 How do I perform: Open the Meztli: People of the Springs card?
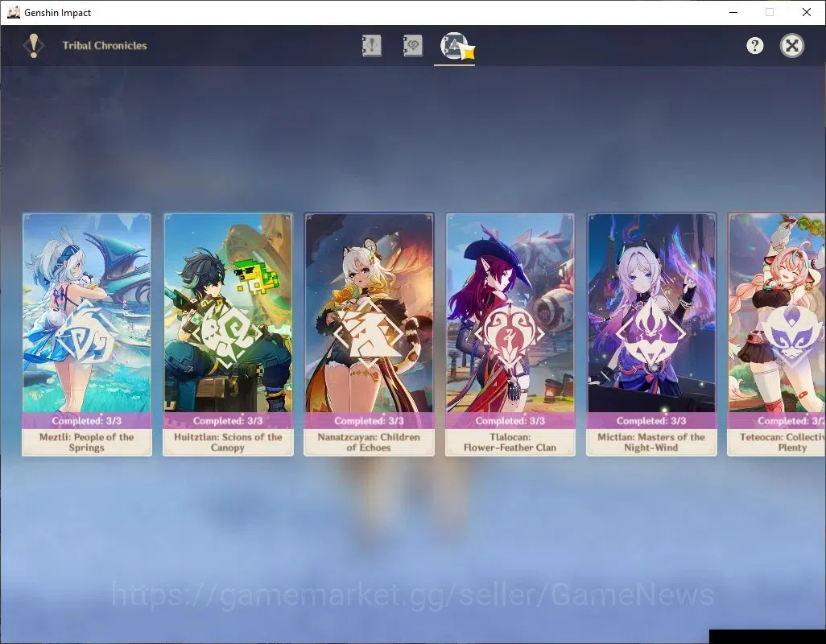click(x=87, y=334)
